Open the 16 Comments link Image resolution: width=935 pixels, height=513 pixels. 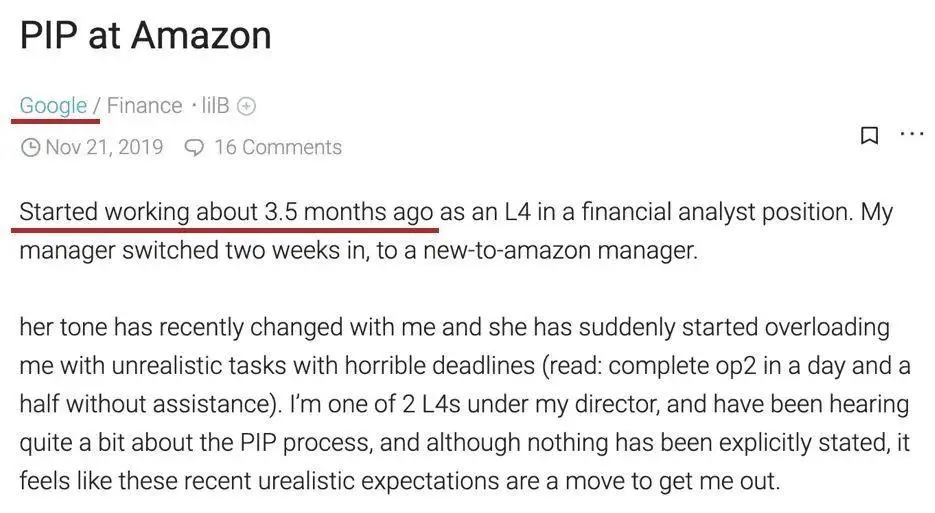click(x=278, y=147)
